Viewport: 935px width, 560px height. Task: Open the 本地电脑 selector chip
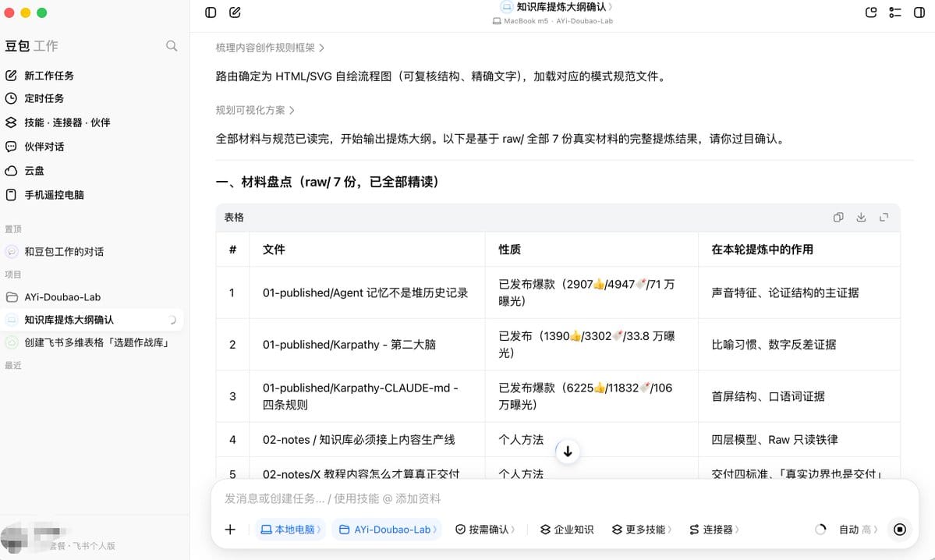coord(290,530)
